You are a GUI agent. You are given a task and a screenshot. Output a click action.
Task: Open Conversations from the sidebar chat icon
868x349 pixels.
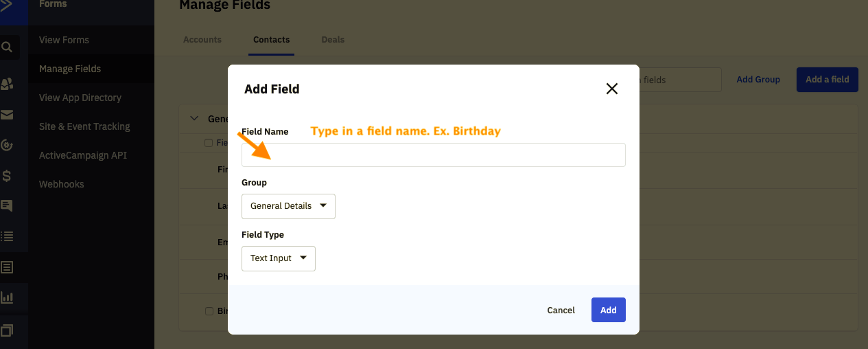(7, 205)
